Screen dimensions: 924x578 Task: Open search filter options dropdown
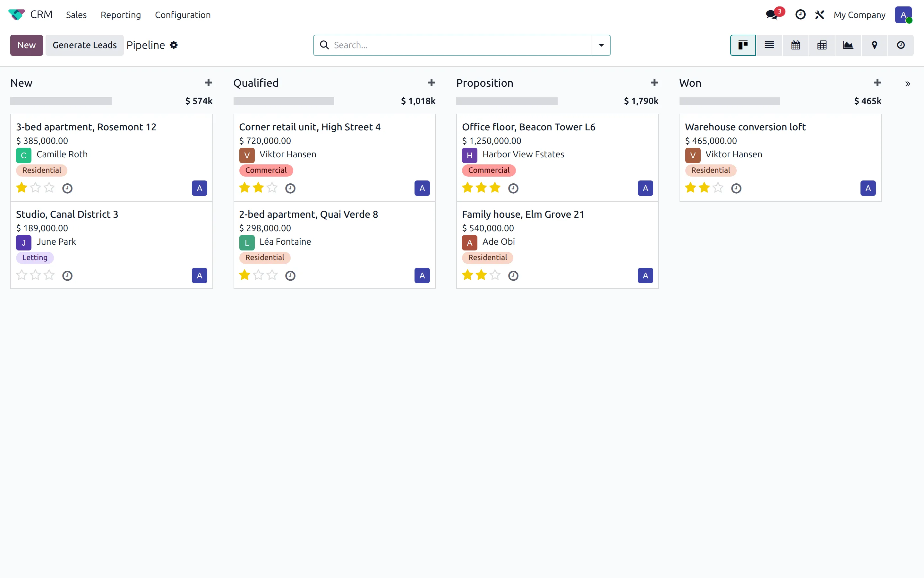coord(601,45)
